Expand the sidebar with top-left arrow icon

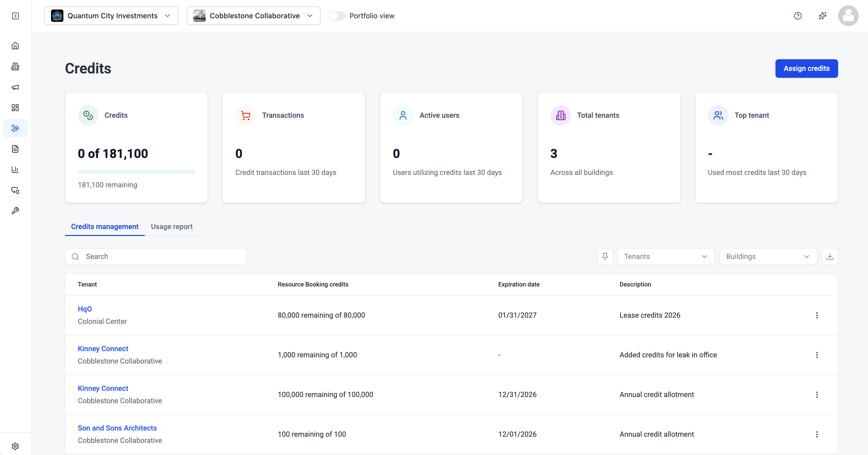15,16
